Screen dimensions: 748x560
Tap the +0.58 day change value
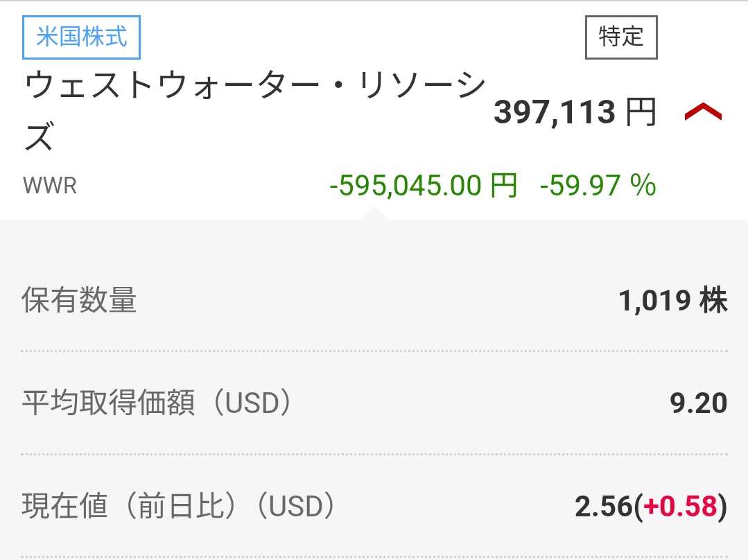tap(680, 507)
